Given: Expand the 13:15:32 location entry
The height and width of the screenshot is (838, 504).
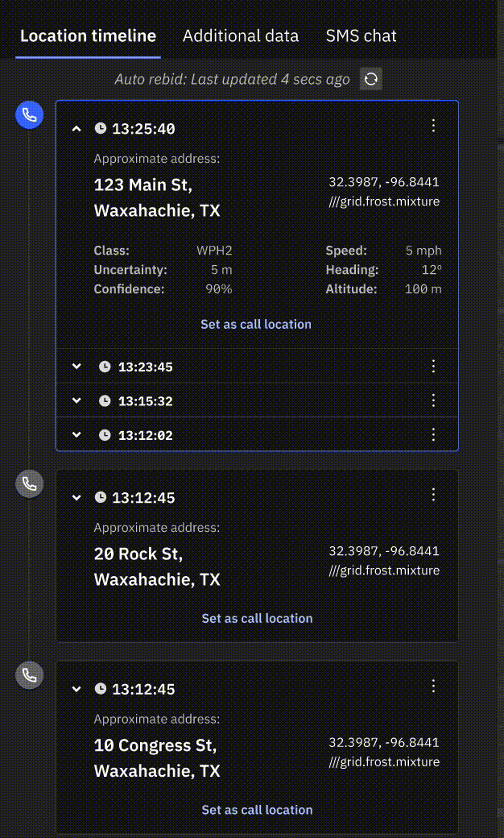Looking at the screenshot, I should [76, 400].
